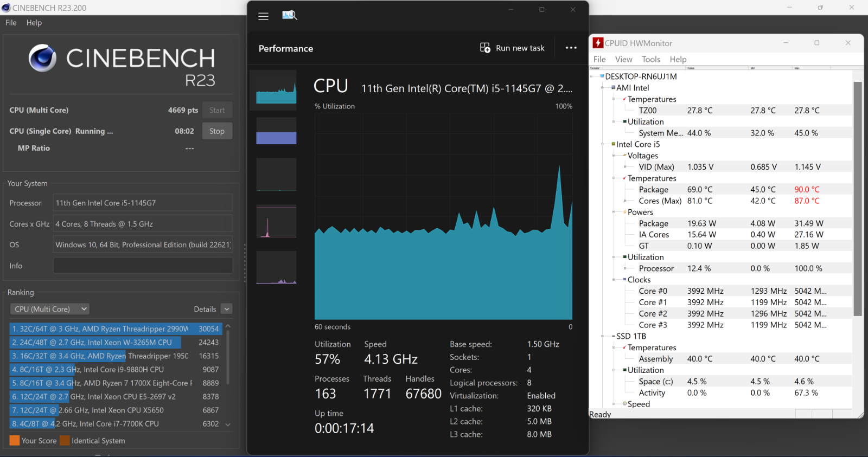The height and width of the screenshot is (457, 868).
Task: Stop the running Single Core test
Action: point(217,131)
